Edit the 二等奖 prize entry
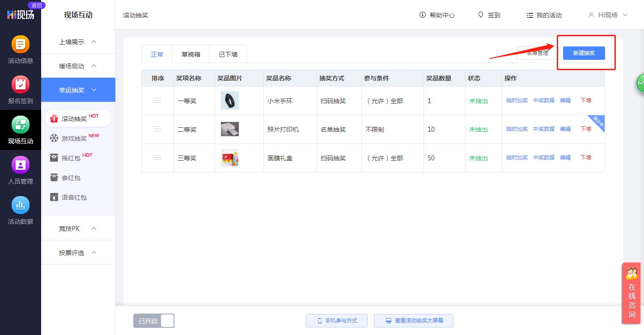 (x=565, y=129)
